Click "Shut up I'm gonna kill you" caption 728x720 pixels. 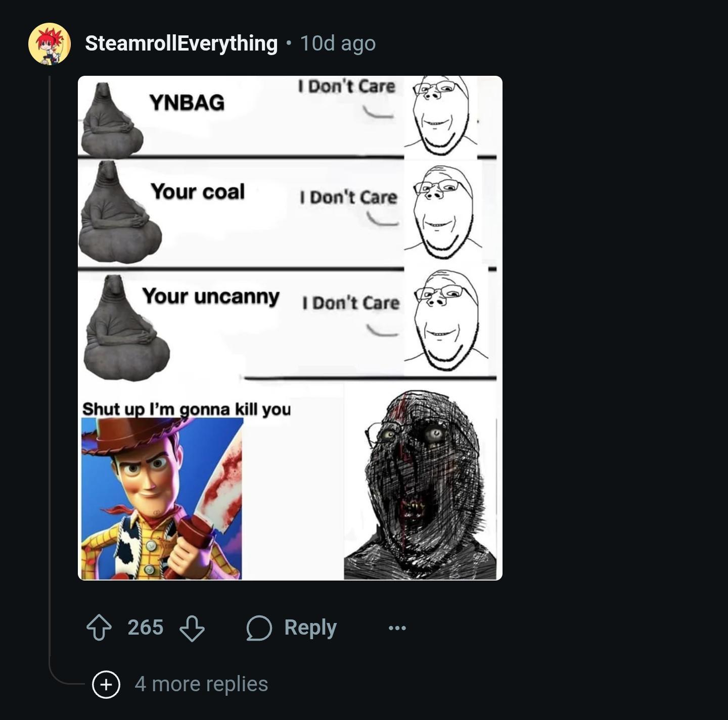[x=187, y=409]
